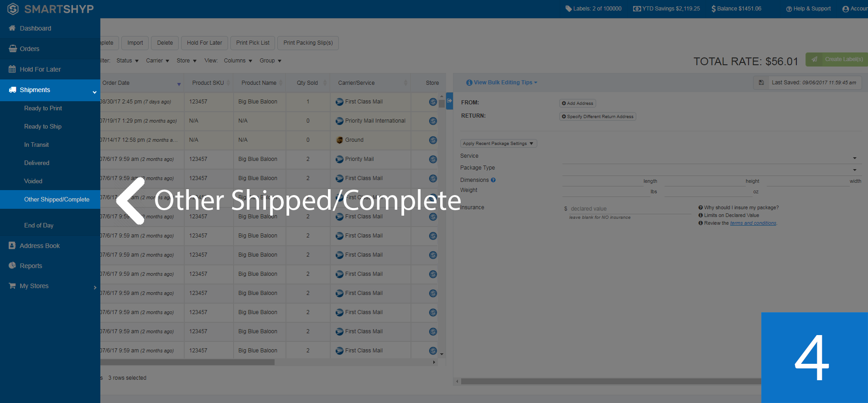Open the Columns view dropdown

(238, 61)
